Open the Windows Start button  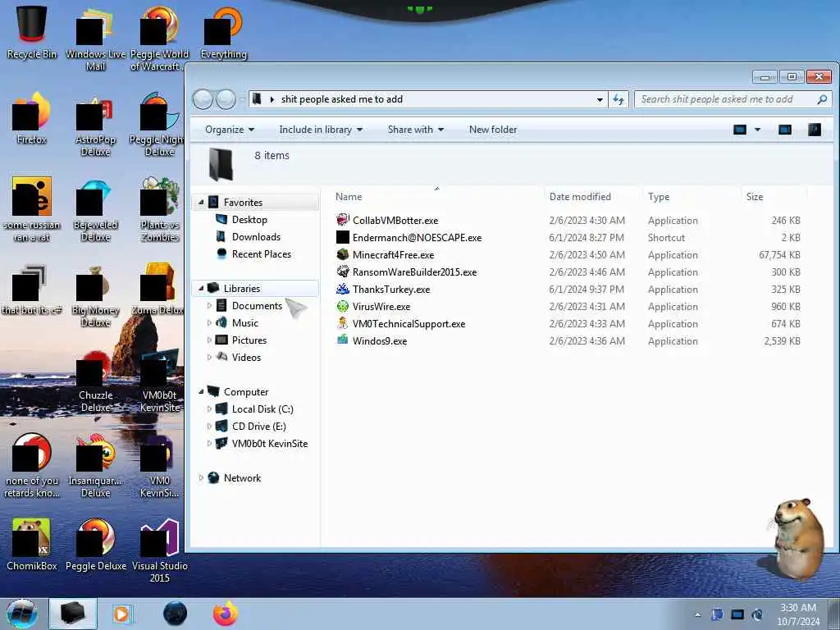[x=22, y=614]
